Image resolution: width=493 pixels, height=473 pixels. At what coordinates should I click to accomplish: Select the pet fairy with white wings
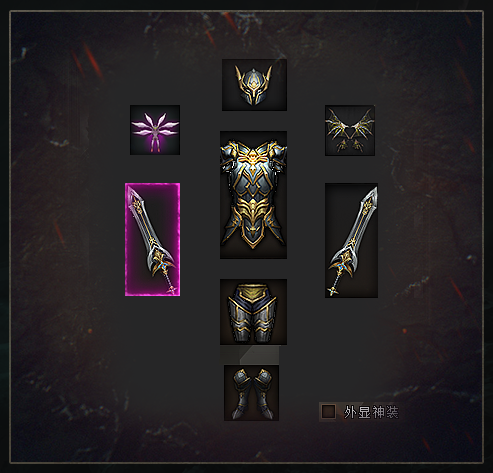pos(155,130)
